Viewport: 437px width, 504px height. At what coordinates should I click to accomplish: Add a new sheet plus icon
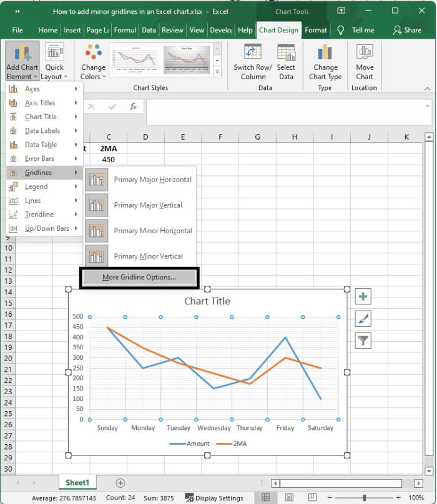pos(120,483)
